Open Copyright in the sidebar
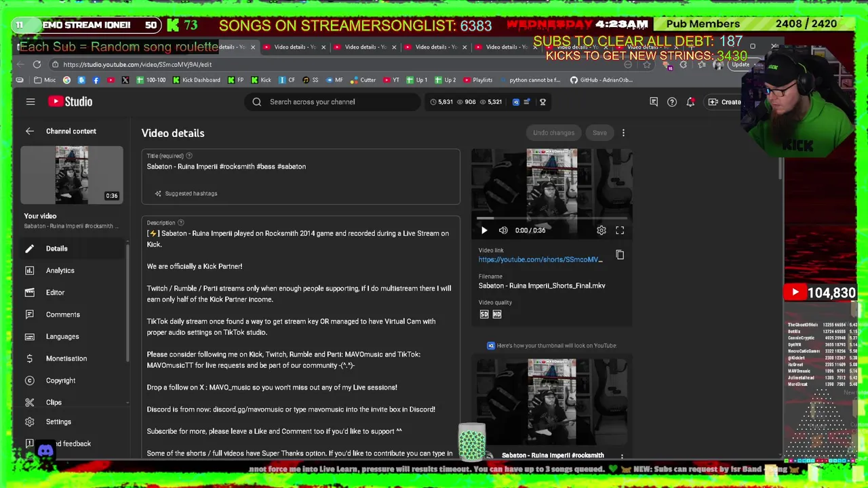The width and height of the screenshot is (868, 488). (60, 381)
